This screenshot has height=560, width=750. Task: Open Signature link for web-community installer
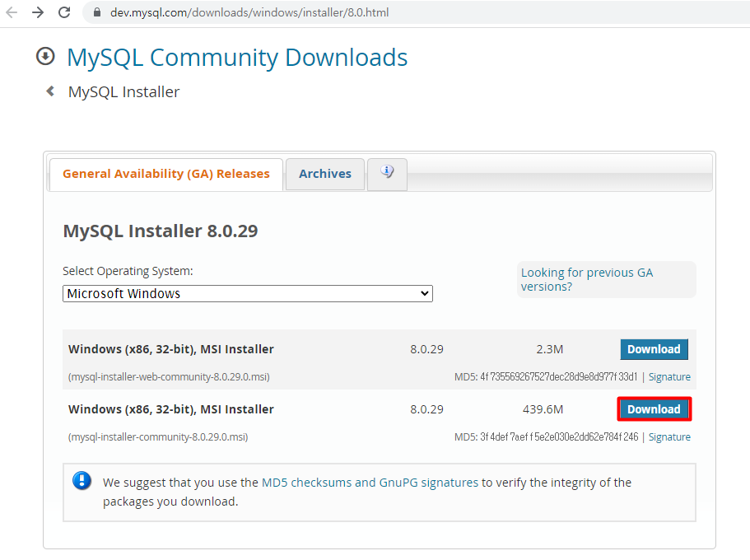(669, 377)
